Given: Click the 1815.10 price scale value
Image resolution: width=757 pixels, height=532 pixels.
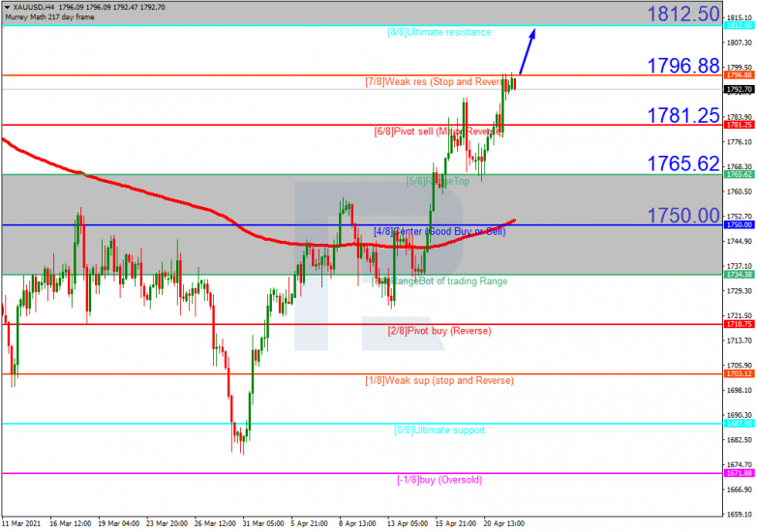Looking at the screenshot, I should (x=740, y=17).
